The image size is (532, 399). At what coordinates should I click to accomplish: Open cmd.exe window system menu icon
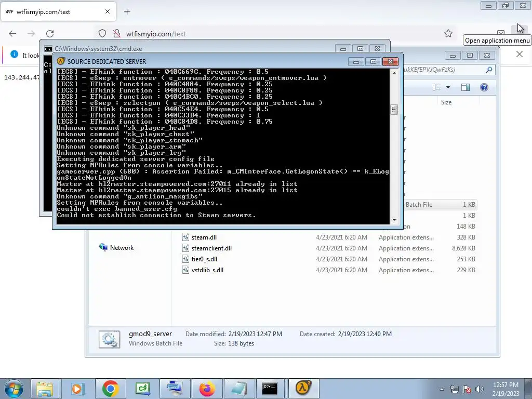[x=48, y=48]
